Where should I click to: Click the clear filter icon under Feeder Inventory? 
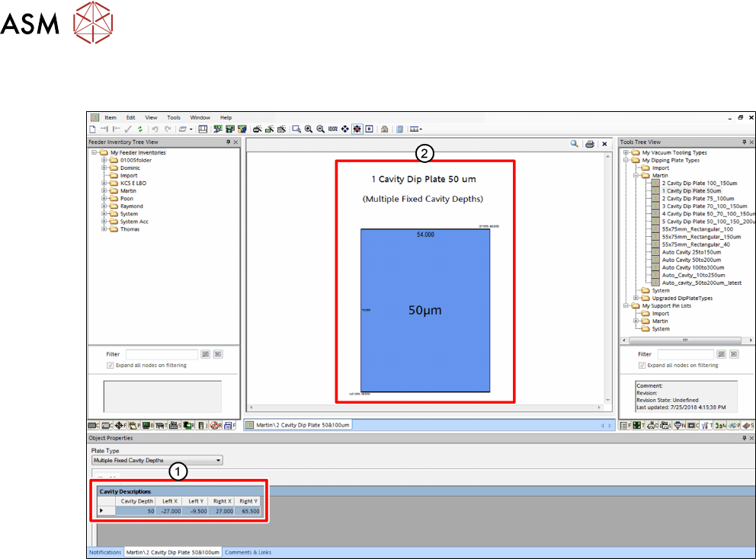tap(219, 354)
